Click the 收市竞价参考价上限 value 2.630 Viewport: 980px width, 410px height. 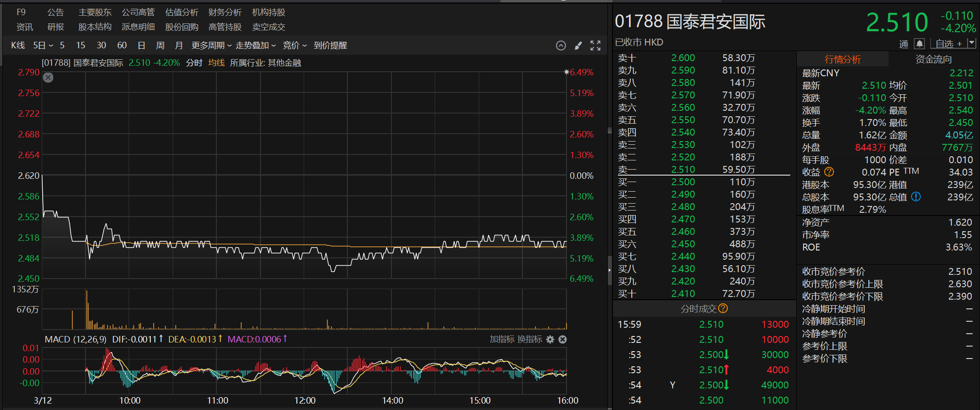960,284
